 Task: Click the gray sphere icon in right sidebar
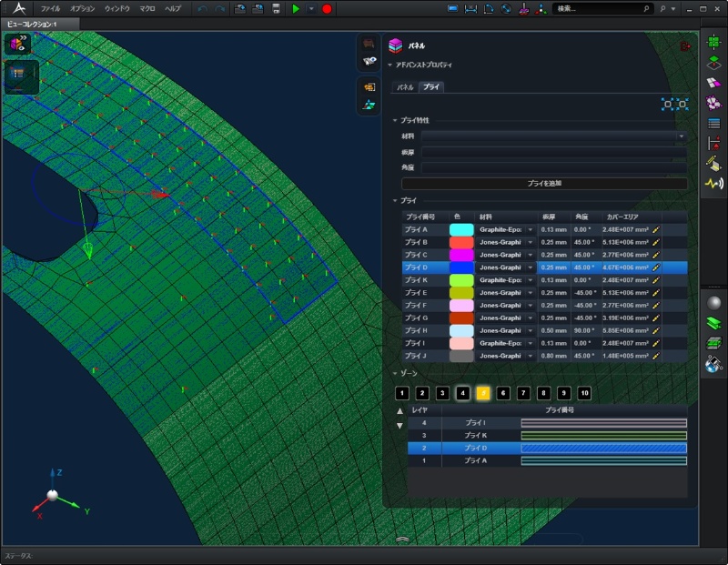[714, 303]
